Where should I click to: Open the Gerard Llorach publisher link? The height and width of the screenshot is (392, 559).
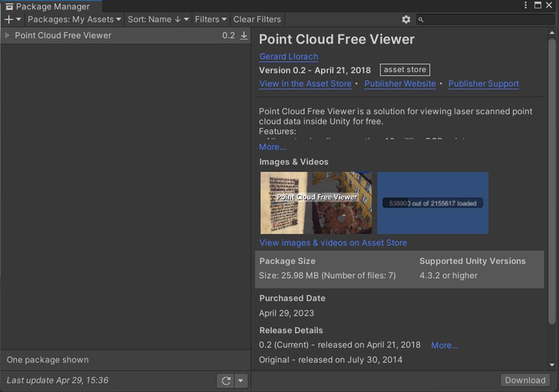(288, 56)
